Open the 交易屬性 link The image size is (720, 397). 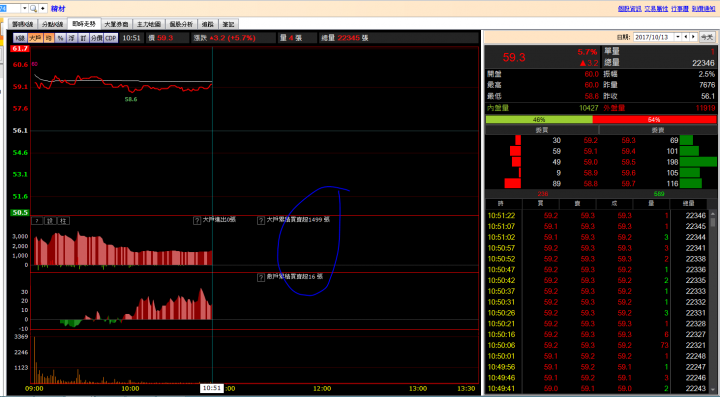pyautogui.click(x=656, y=9)
